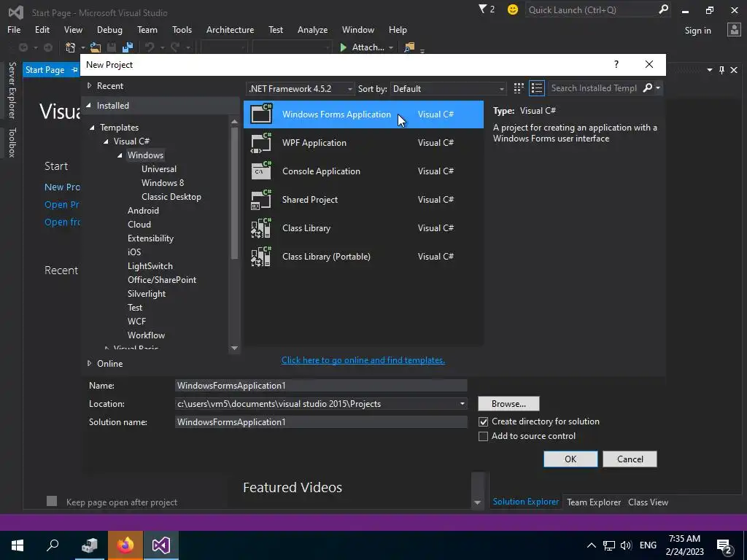The height and width of the screenshot is (560, 747).
Task: Click the Open File toolbar icon
Action: (96, 47)
